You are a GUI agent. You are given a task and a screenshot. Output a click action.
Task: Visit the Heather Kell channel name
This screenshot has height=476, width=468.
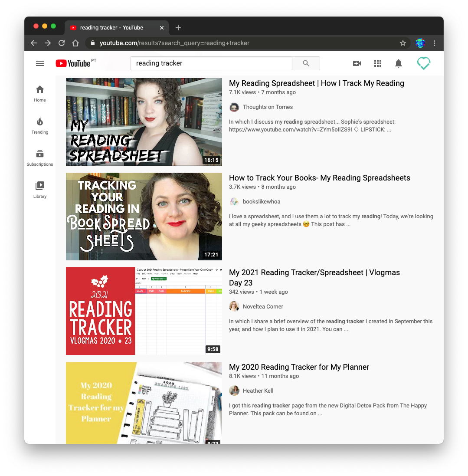point(258,391)
